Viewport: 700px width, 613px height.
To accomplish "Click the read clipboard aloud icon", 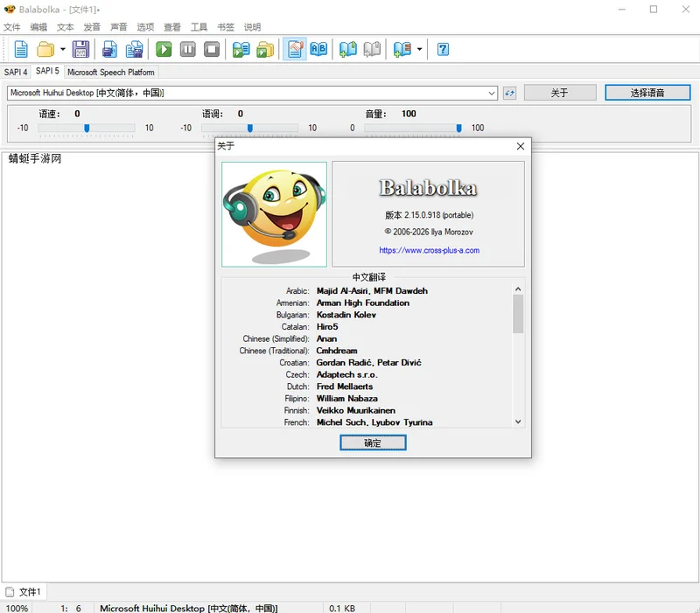I will [241, 49].
